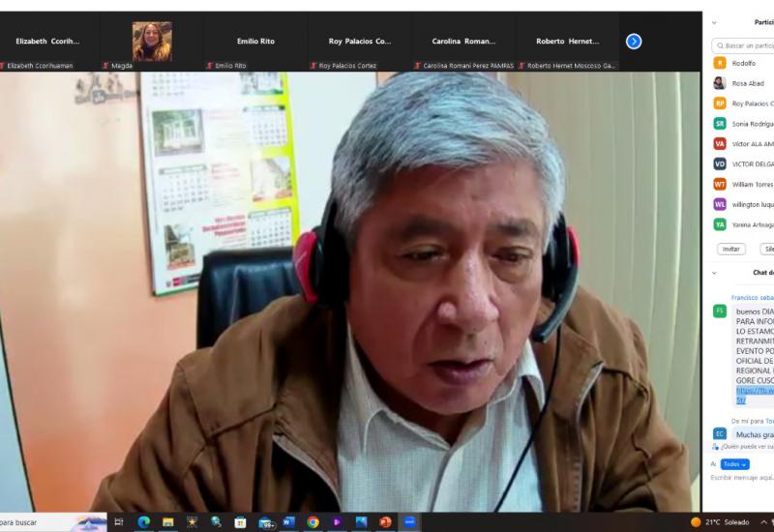Open PowerPoint from the taskbar
The image size is (774, 532).
point(385,522)
